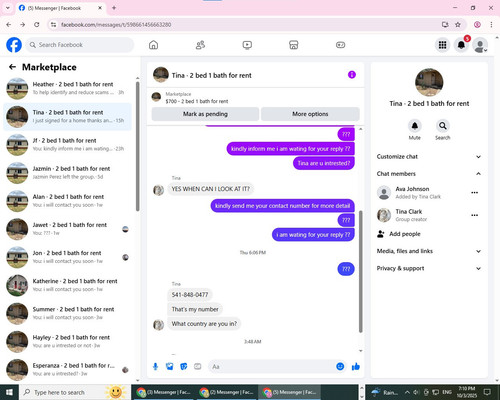Open Hayley 2 bed 1 bath conversation
The image size is (500, 400).
coord(67,341)
